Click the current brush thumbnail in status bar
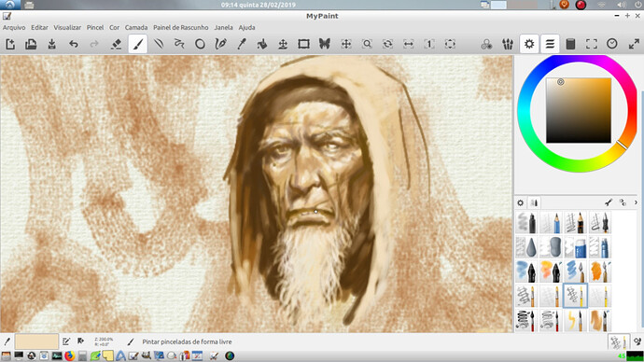The image size is (644, 362). click(619, 341)
